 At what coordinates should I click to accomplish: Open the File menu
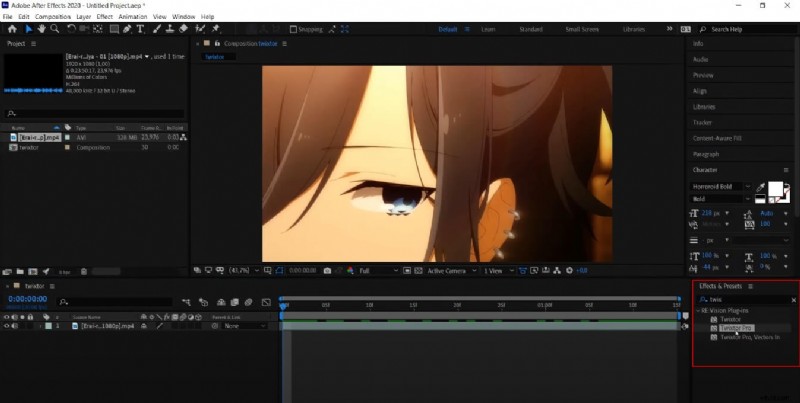(8, 17)
